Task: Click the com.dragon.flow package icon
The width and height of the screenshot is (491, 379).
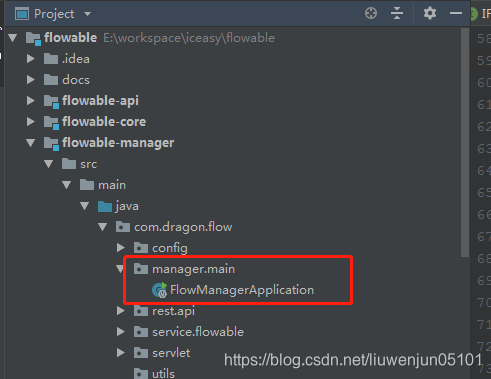Action: pyautogui.click(x=123, y=227)
